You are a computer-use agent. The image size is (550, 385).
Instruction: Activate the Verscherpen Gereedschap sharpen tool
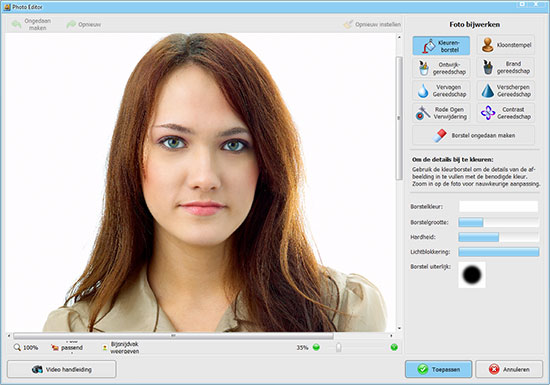(x=506, y=90)
